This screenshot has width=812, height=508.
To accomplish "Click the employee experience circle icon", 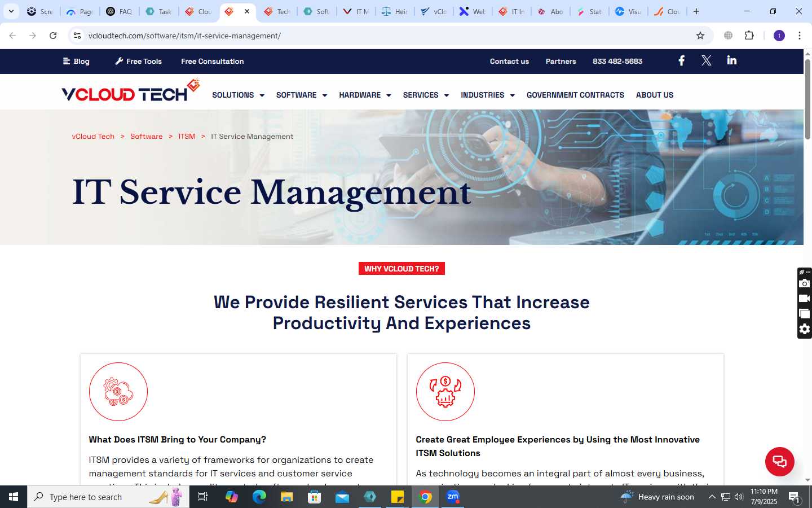I will pyautogui.click(x=445, y=392).
